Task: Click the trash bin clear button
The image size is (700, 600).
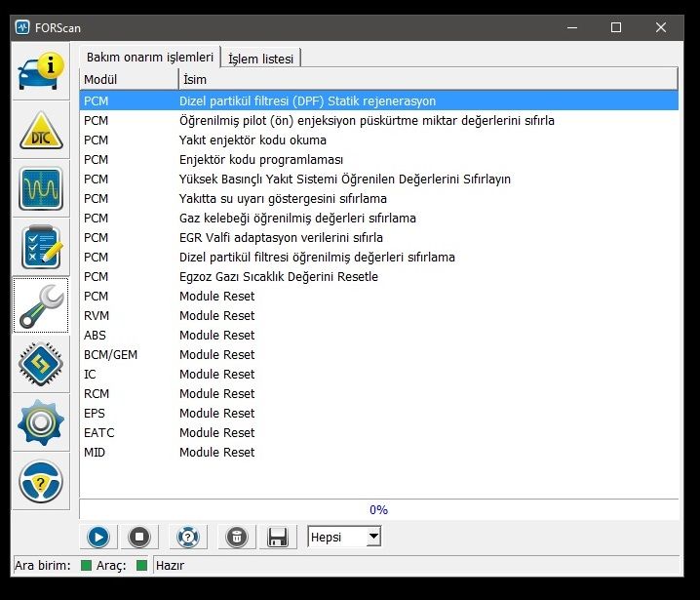Action: pyautogui.click(x=237, y=537)
